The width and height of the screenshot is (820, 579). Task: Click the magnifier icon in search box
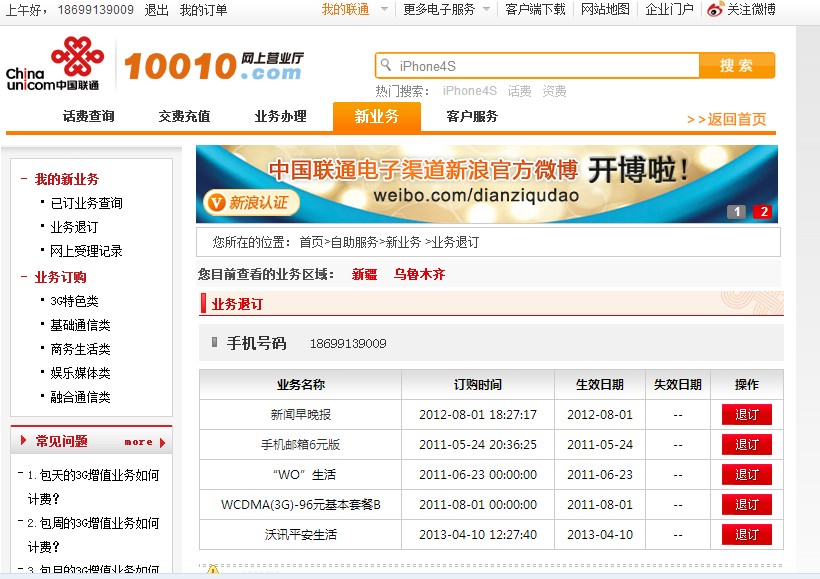[386, 65]
